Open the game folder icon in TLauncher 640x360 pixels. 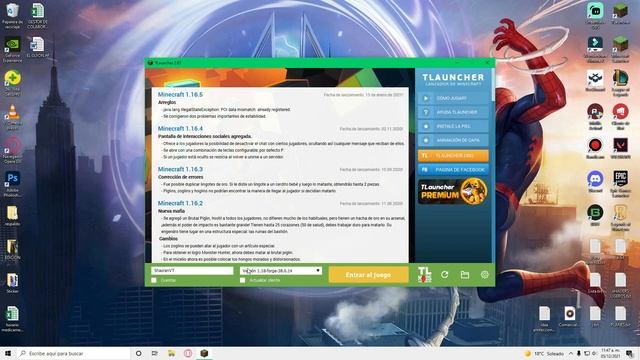tap(464, 275)
